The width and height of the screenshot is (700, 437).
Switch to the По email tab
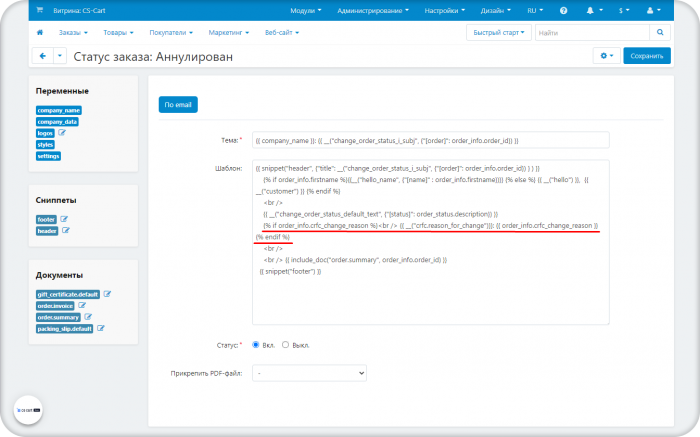point(178,105)
